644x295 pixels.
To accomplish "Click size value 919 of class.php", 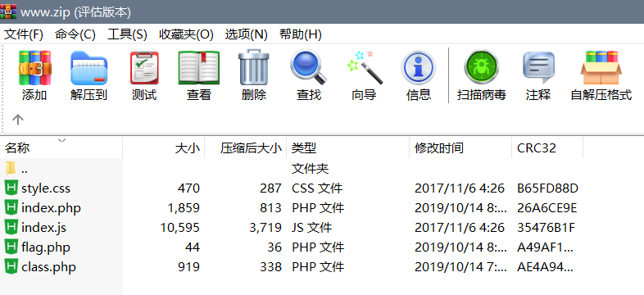I will pos(189,267).
